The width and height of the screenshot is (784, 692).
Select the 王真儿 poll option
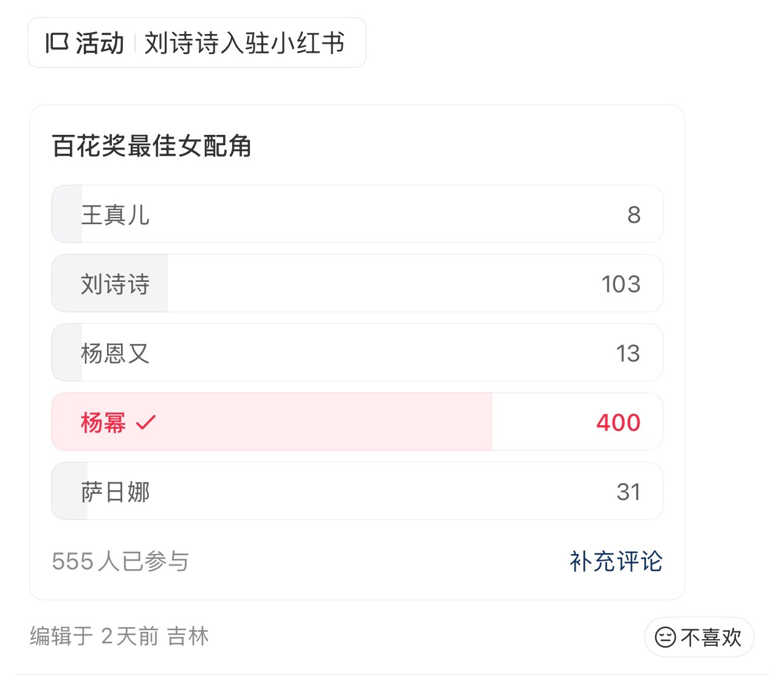pyautogui.click(x=357, y=214)
